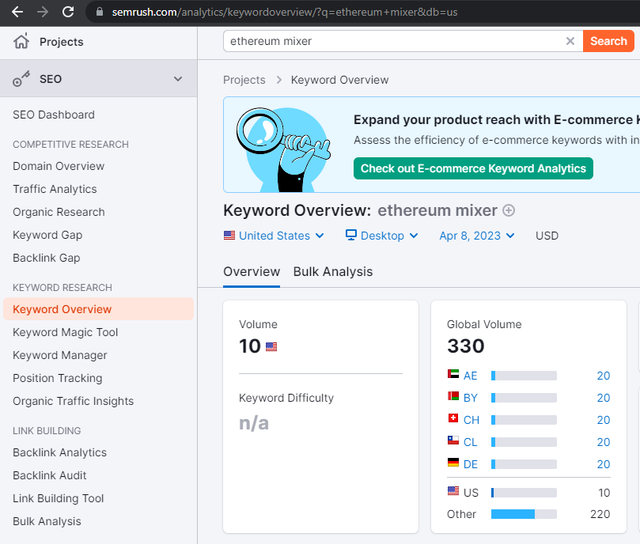Image resolution: width=640 pixels, height=544 pixels.
Task: Open Backlink Gap in sidebar
Action: click(46, 258)
